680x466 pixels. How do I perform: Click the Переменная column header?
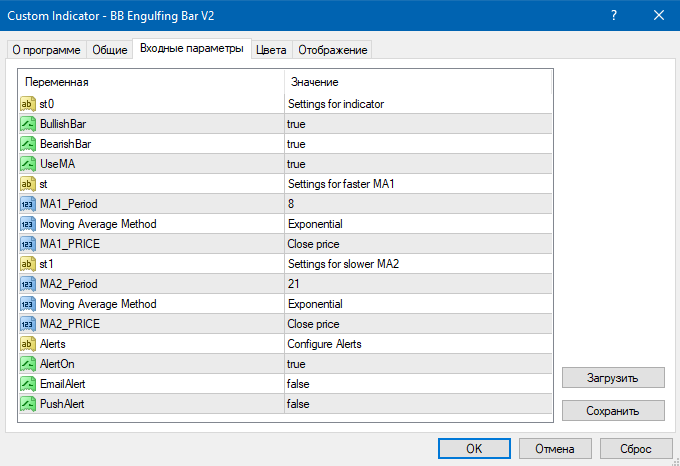57,82
